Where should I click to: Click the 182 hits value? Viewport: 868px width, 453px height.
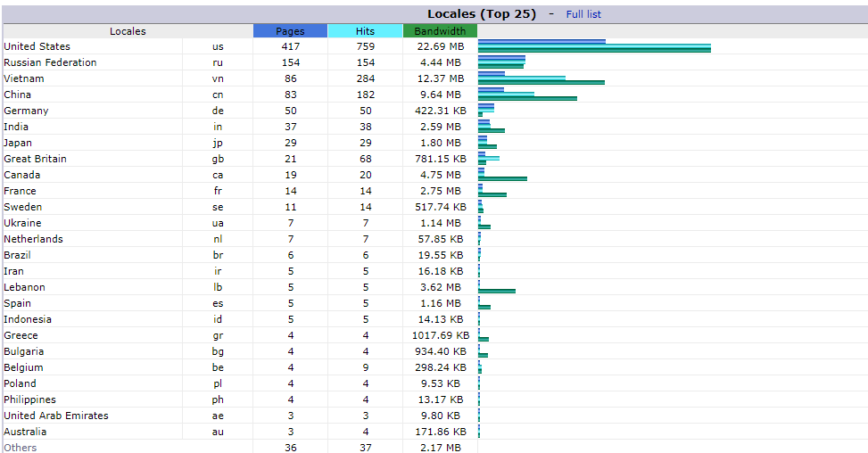tap(366, 95)
